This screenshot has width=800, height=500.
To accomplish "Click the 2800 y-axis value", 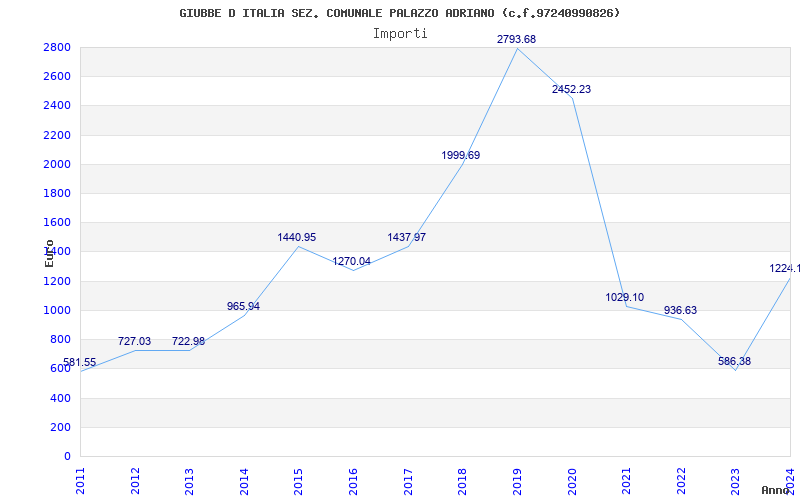I will tap(57, 47).
